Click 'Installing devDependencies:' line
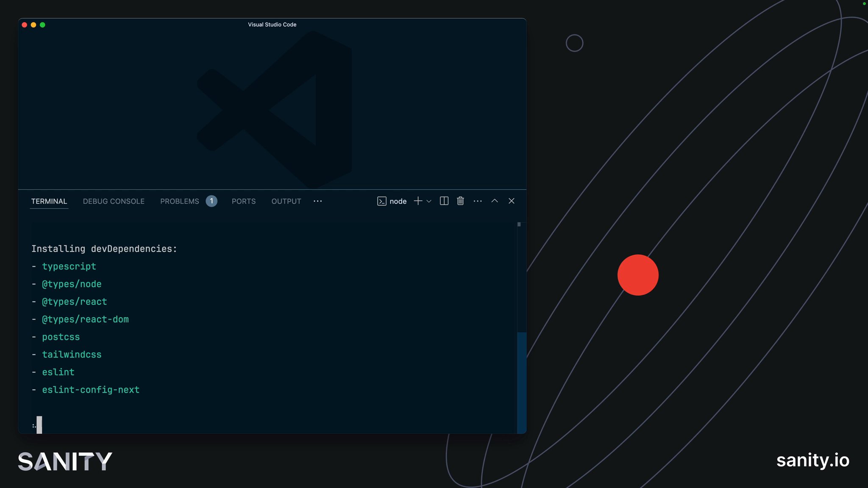The height and width of the screenshot is (488, 868). tap(104, 249)
